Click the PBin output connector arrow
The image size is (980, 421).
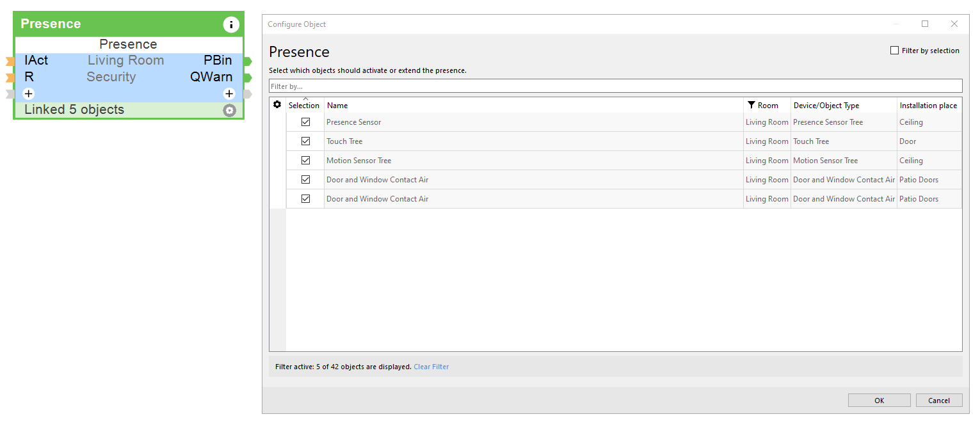(248, 61)
